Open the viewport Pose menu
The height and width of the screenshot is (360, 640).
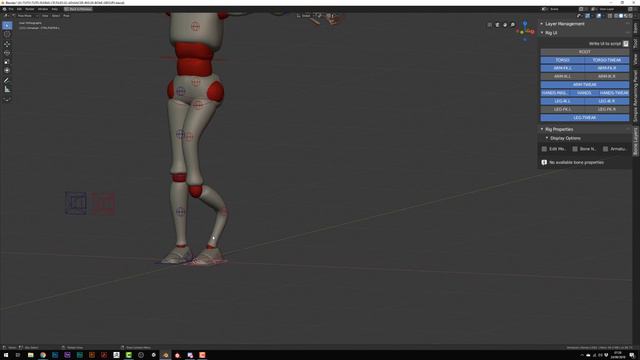66,16
